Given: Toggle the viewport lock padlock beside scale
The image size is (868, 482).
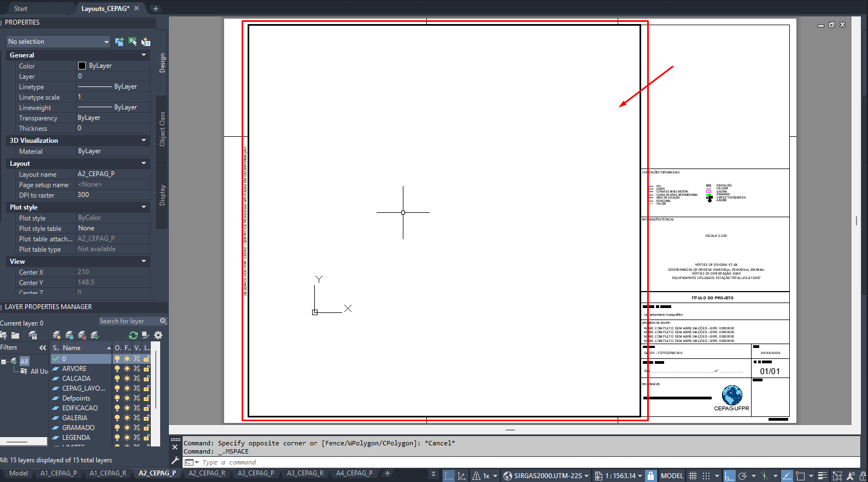Looking at the screenshot, I should click(650, 475).
